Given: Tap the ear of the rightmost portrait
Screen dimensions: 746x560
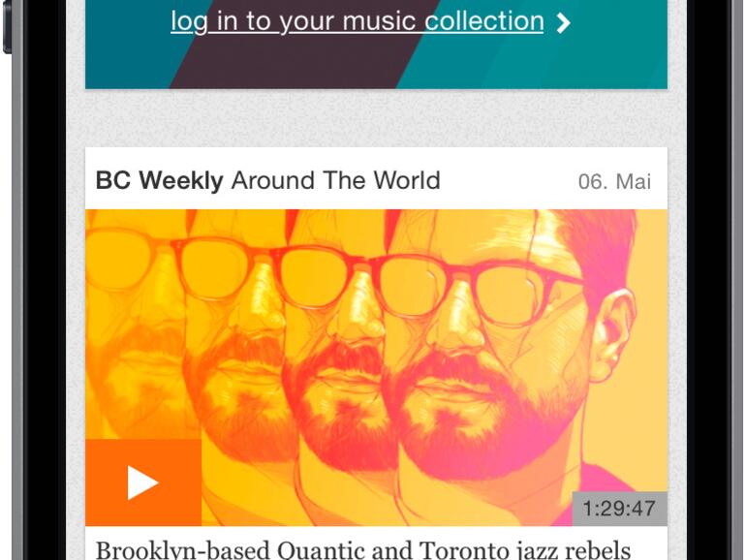Looking at the screenshot, I should [x=613, y=333].
